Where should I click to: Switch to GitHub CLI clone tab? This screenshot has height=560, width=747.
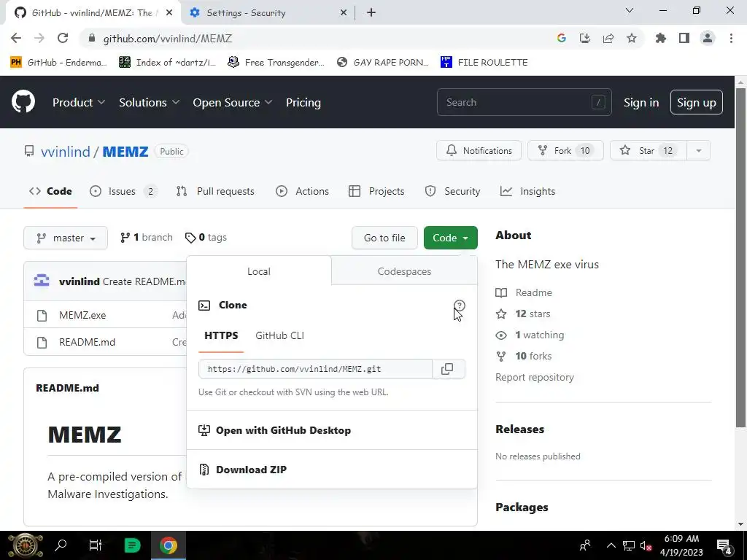[279, 335]
